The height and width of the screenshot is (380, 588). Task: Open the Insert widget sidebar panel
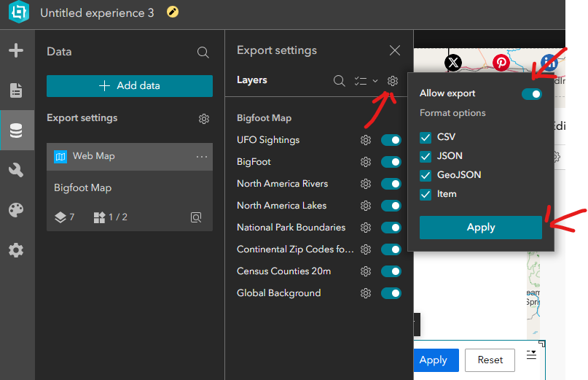point(16,51)
